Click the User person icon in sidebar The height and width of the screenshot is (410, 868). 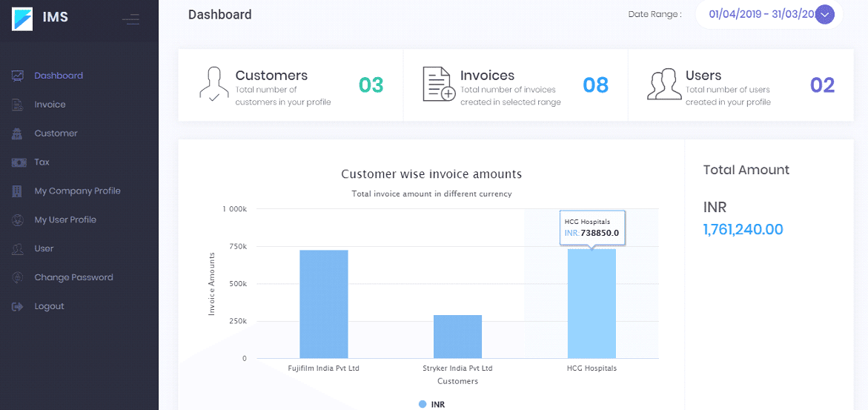18,249
